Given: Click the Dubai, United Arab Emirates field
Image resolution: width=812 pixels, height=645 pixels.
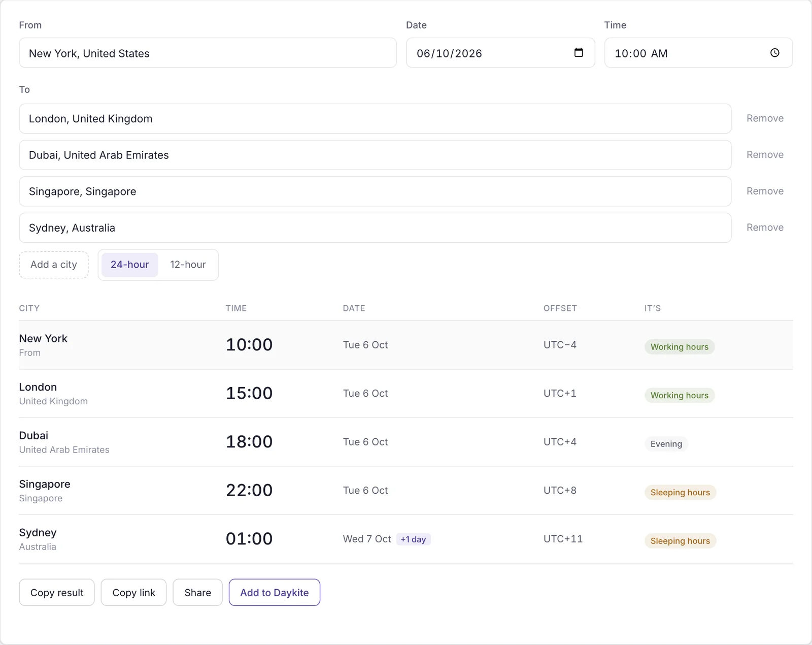Looking at the screenshot, I should [375, 155].
